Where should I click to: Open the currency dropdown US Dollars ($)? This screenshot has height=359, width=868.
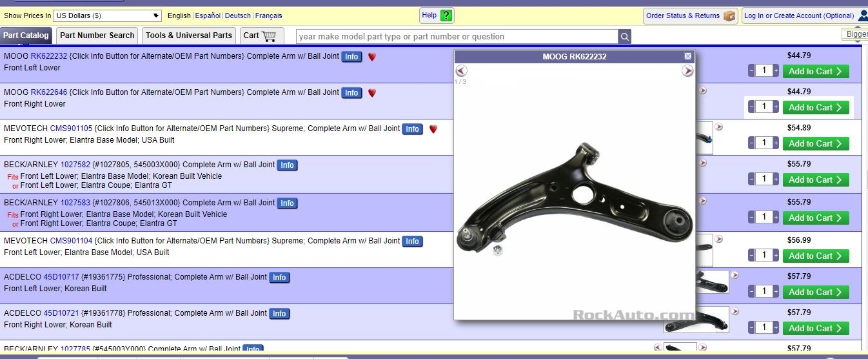point(108,15)
